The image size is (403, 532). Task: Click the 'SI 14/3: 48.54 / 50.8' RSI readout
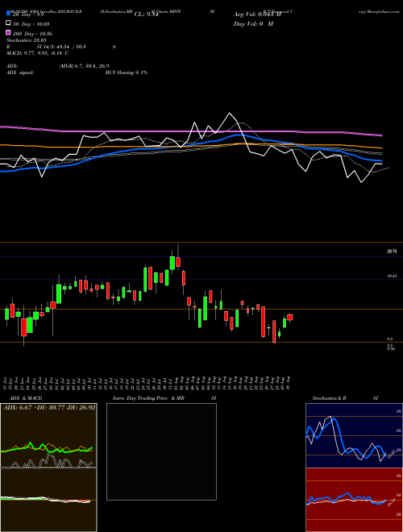(61, 47)
